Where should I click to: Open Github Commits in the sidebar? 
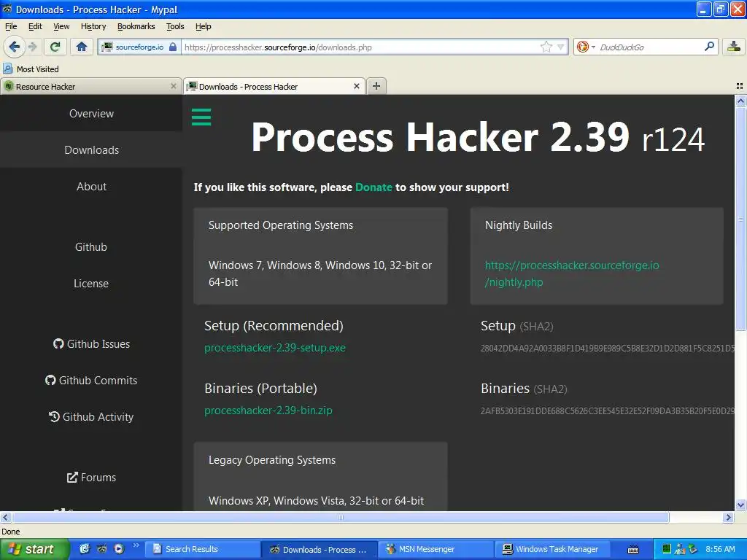coord(91,380)
